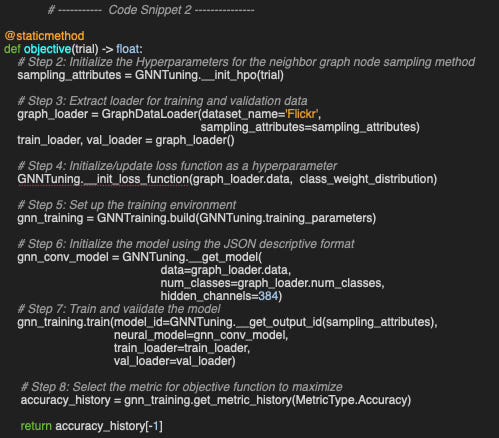Click the Step 5 training environment comment

tap(127, 205)
